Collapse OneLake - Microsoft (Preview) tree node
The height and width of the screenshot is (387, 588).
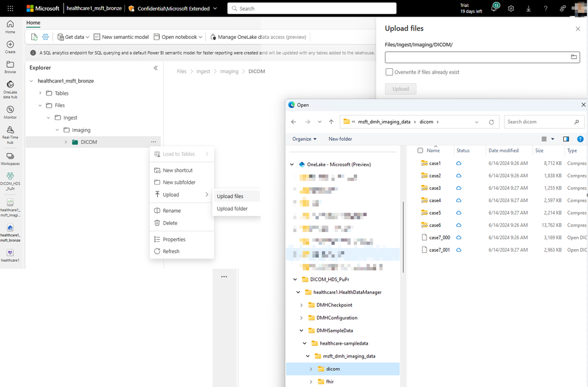pyautogui.click(x=292, y=164)
